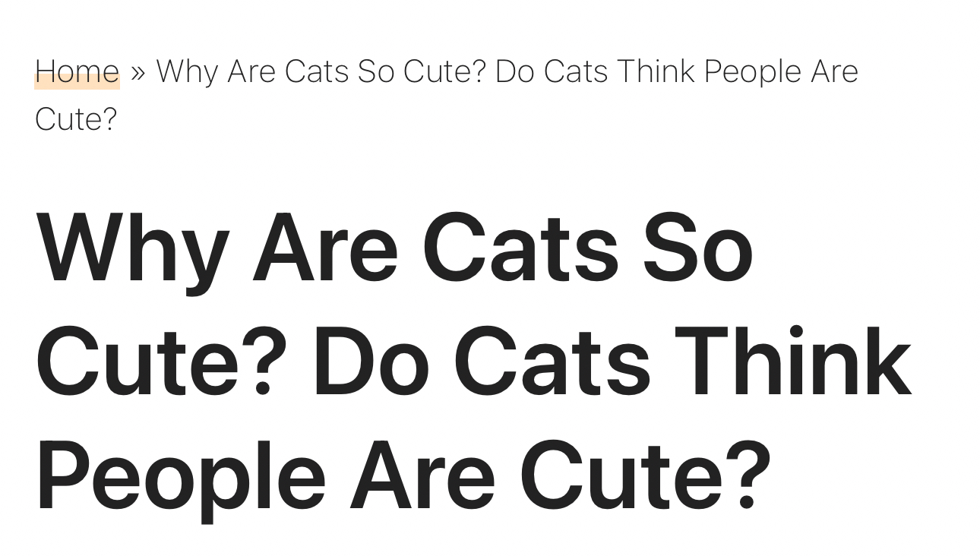Click the » breadcrumb separator
Viewport: 980px width, 556px height.
click(138, 71)
